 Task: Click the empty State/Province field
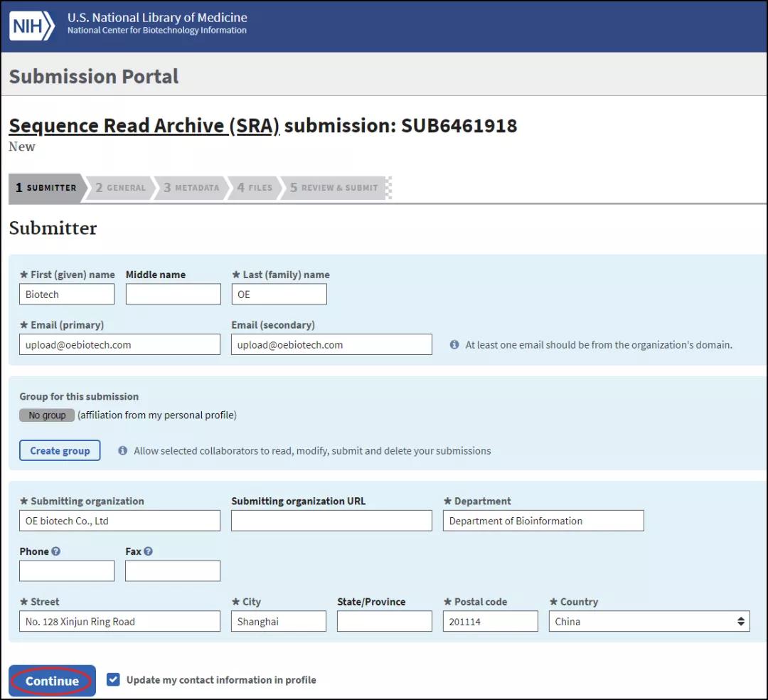pyautogui.click(x=385, y=621)
